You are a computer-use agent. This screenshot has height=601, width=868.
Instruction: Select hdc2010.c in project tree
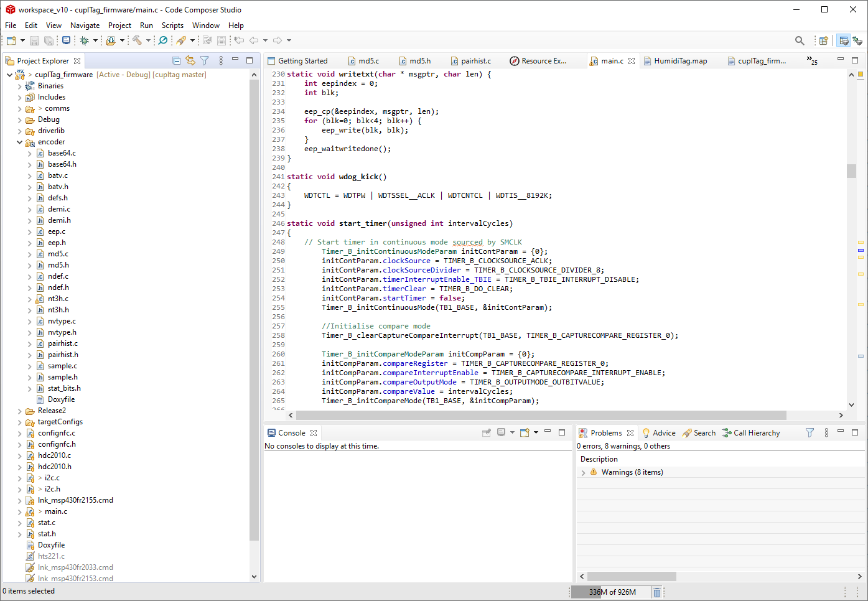(x=54, y=455)
